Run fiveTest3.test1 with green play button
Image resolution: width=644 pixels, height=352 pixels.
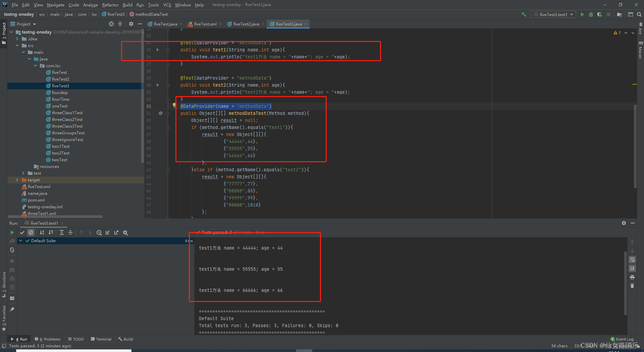point(582,14)
